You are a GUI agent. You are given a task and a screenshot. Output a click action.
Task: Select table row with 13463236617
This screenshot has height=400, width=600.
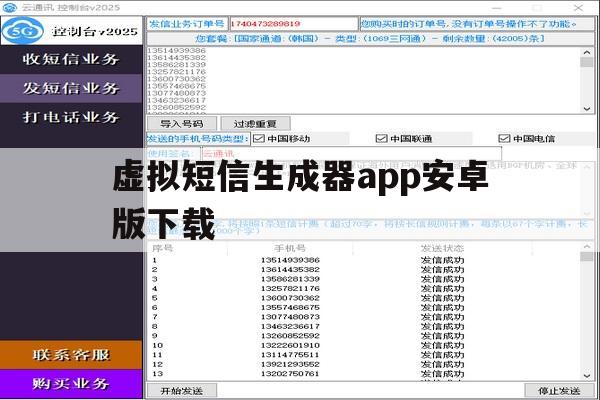tap(364, 327)
